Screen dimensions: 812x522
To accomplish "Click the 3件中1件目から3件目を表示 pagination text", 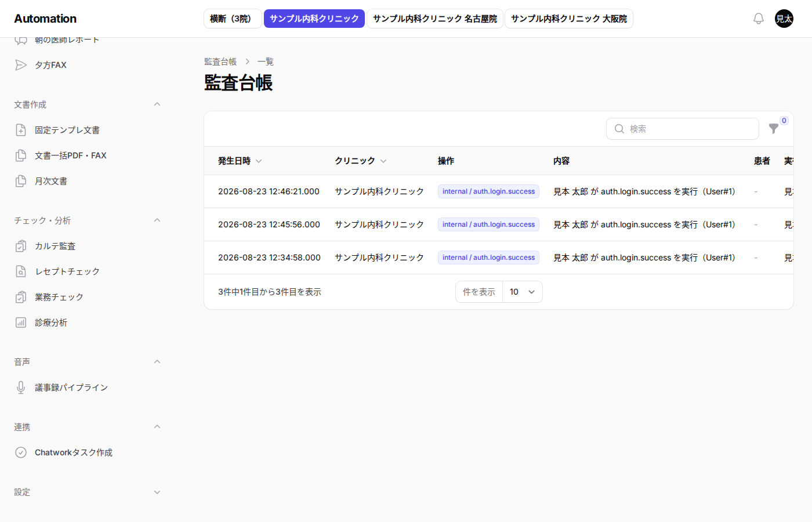I will tap(270, 292).
